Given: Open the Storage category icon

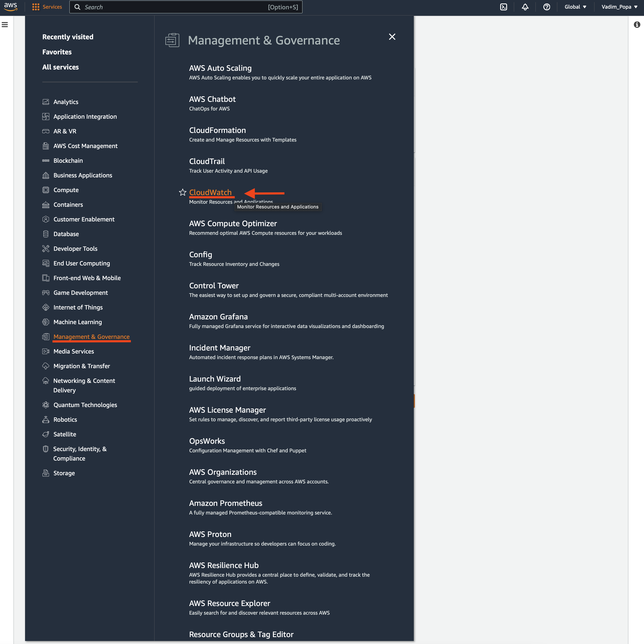Looking at the screenshot, I should 46,473.
